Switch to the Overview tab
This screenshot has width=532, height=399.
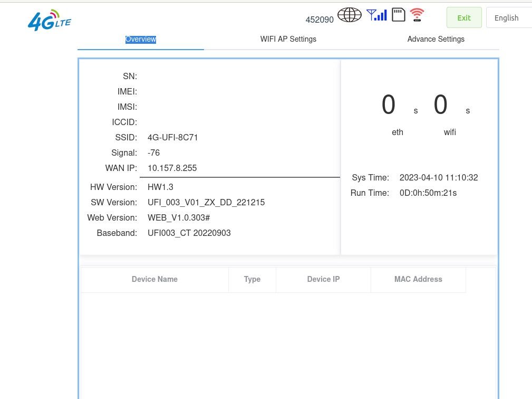tap(141, 39)
